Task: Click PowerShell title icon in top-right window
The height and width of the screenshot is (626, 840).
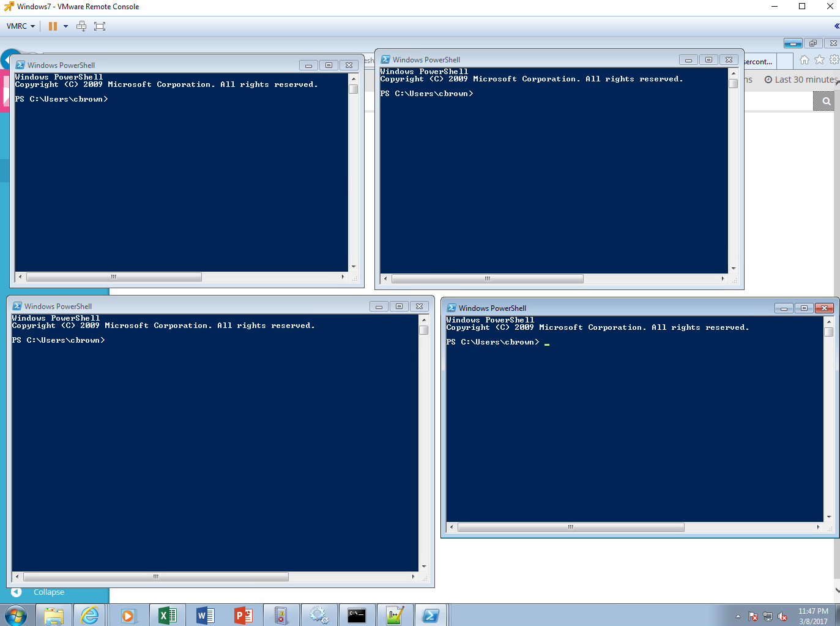Action: [x=385, y=59]
